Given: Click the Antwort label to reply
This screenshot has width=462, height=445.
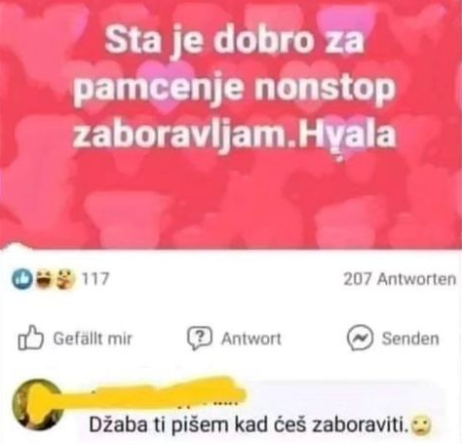Looking at the screenshot, I should point(251,339).
